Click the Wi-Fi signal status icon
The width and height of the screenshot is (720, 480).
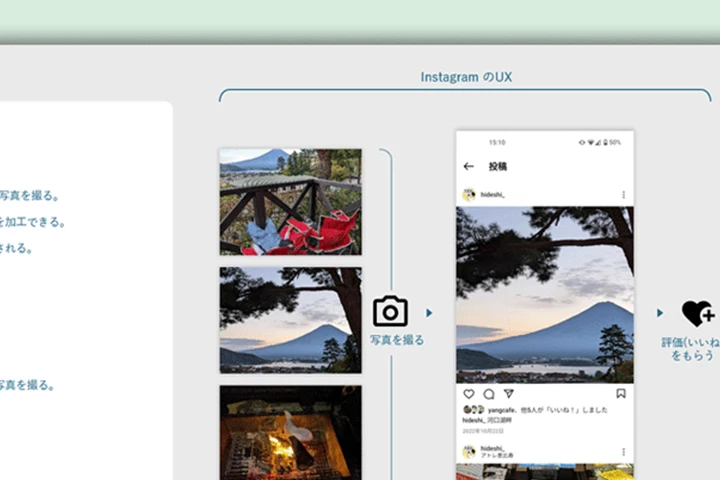tap(591, 142)
